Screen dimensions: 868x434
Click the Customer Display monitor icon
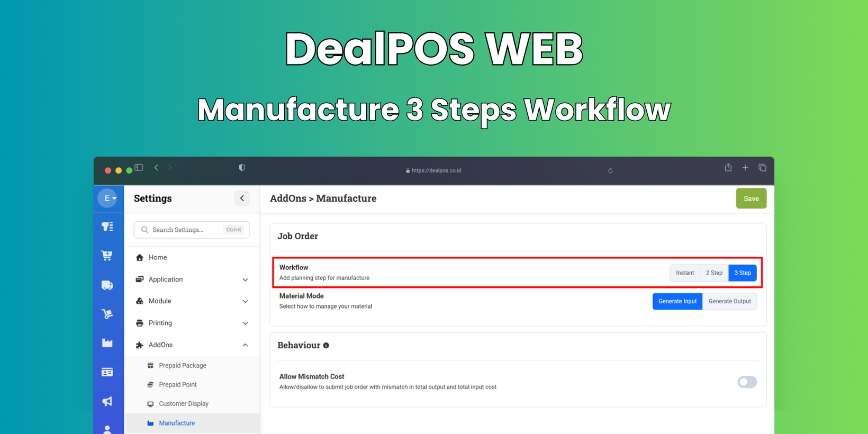click(x=150, y=404)
